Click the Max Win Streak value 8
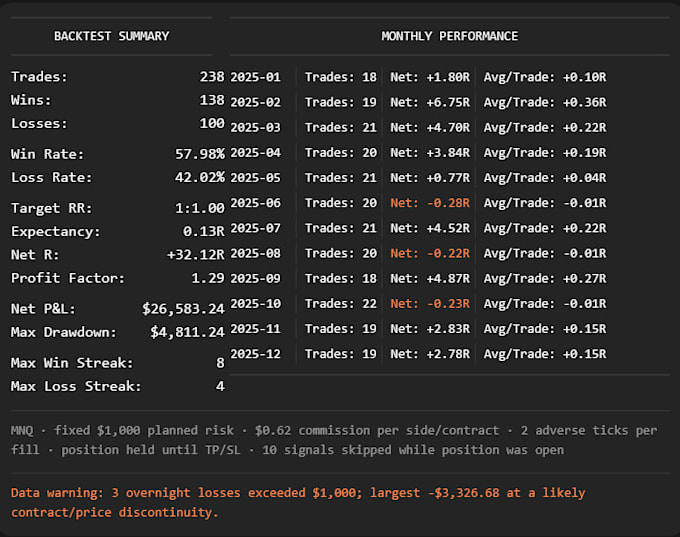This screenshot has height=537, width=680. [x=220, y=363]
